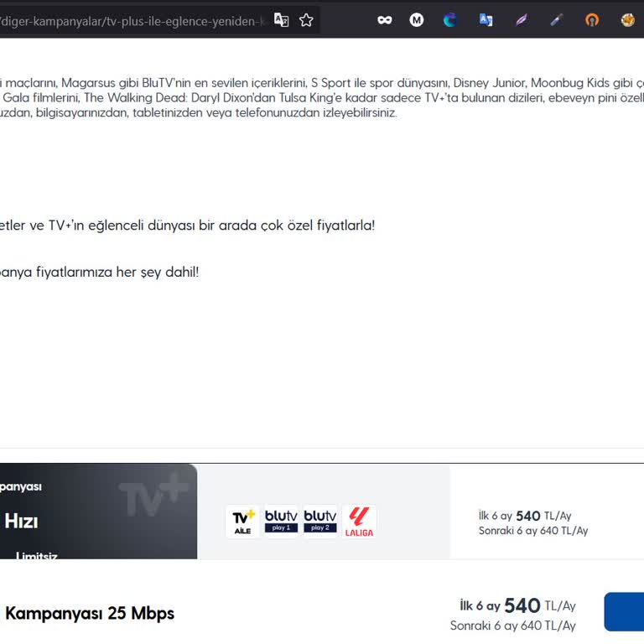Click the purple feather extension icon
Screen dimensions: 644x644
pos(522,20)
